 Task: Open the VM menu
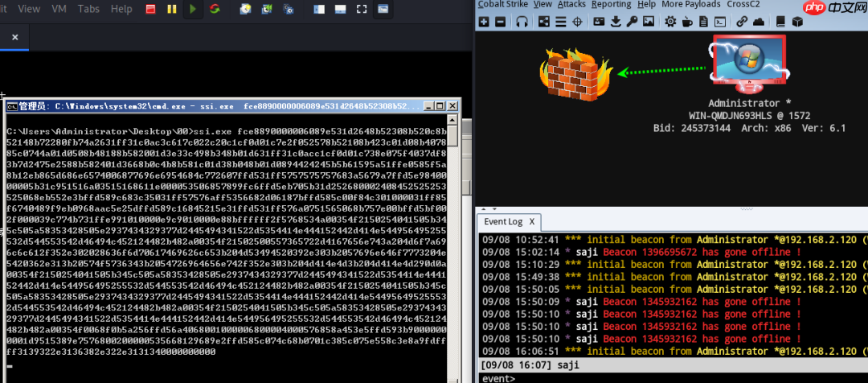[59, 9]
